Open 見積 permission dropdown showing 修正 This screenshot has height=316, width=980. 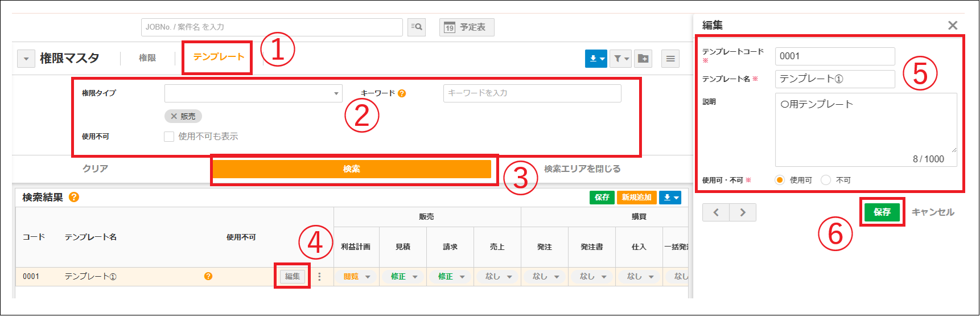(x=403, y=277)
